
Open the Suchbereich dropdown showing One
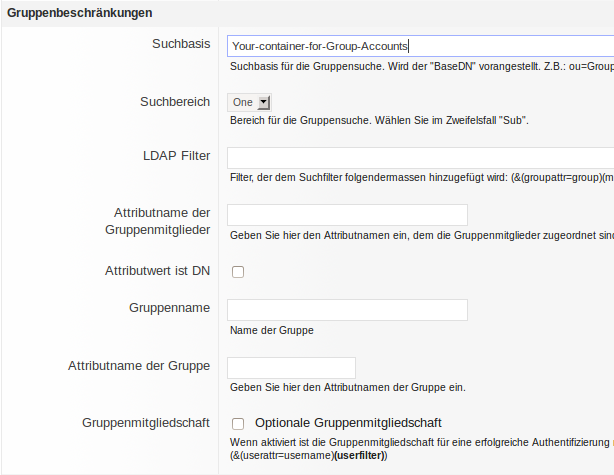[250, 102]
